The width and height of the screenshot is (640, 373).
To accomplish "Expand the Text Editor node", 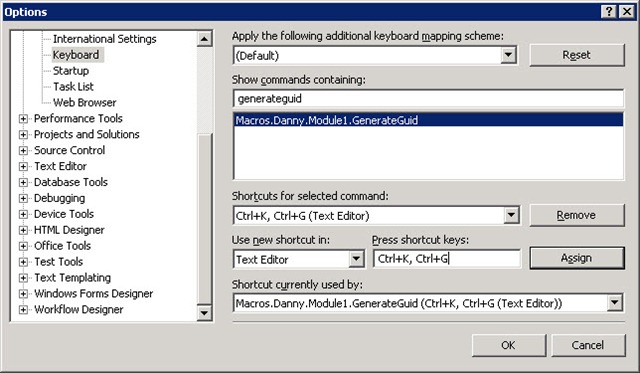I will pos(23,167).
